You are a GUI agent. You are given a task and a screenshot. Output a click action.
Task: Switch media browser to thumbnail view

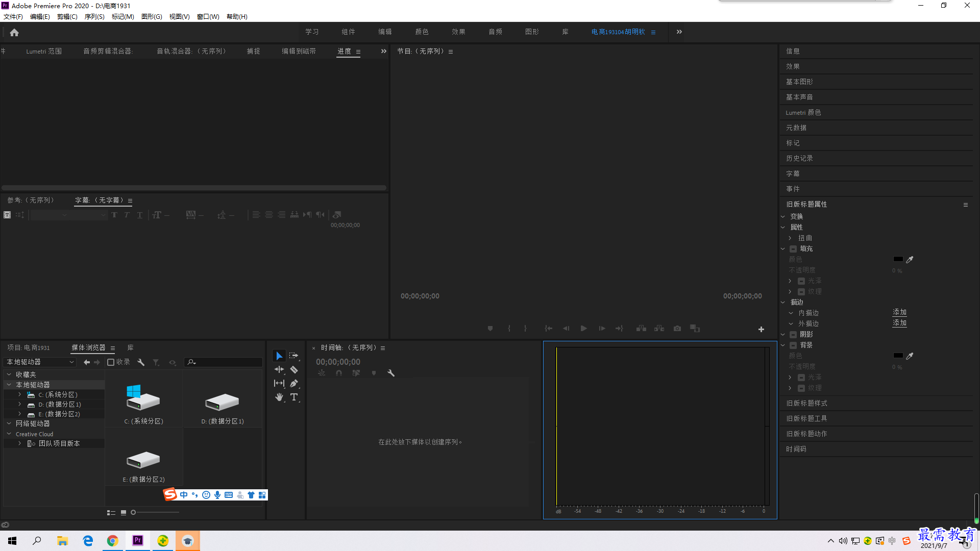coord(124,512)
